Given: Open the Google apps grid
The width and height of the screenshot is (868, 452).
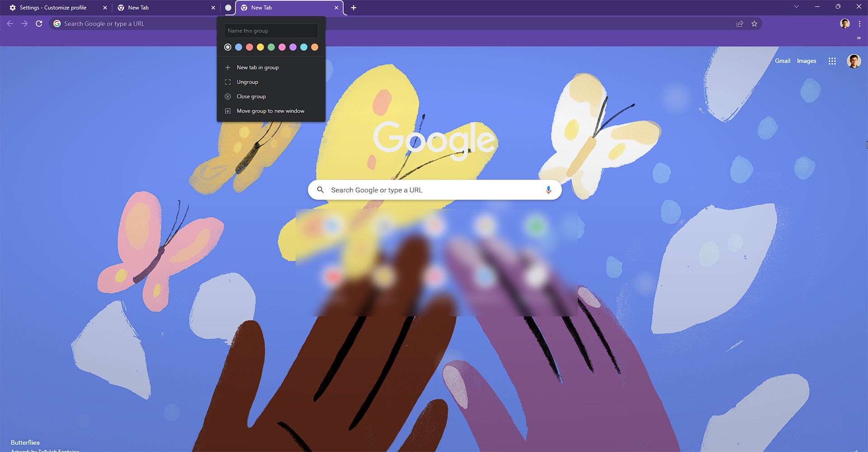Looking at the screenshot, I should click(x=832, y=61).
